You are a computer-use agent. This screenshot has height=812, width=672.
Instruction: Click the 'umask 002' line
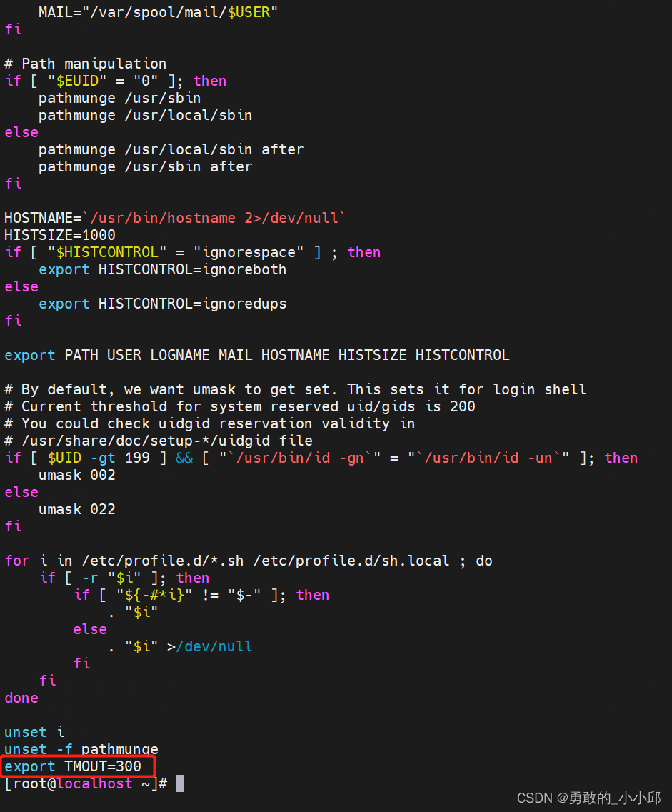76,475
